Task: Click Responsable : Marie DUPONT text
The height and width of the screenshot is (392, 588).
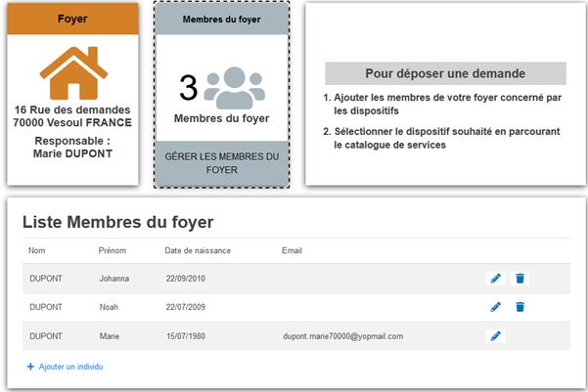Action: 72,148
